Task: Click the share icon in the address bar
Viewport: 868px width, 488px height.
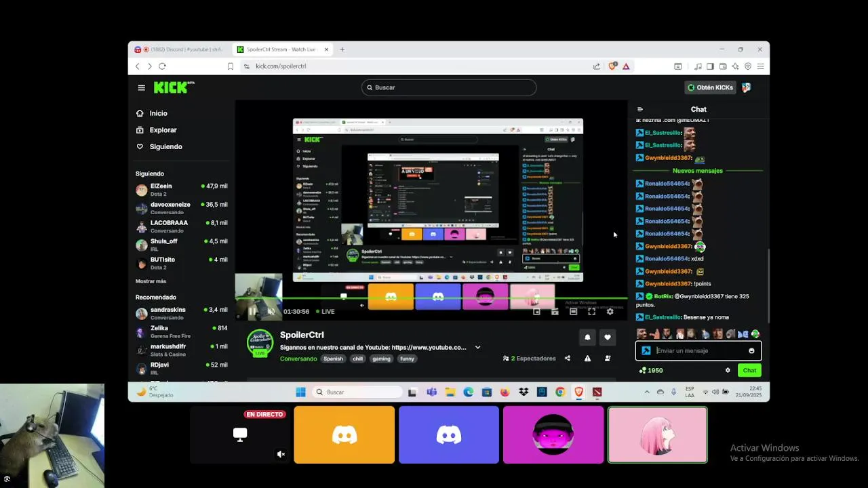Action: tap(597, 66)
